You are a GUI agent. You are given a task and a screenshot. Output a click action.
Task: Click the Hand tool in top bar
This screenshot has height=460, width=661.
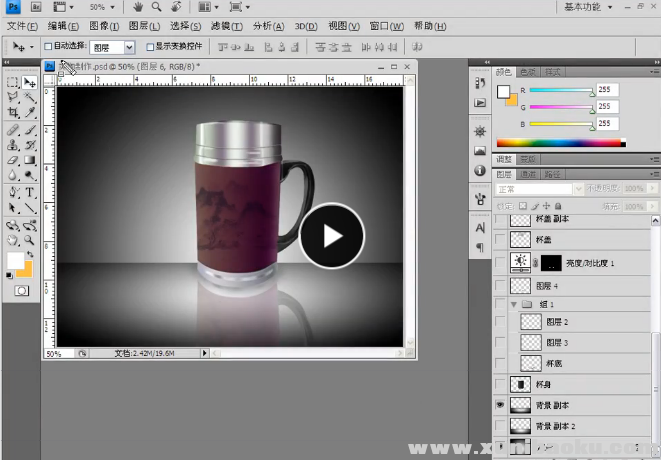coord(138,7)
